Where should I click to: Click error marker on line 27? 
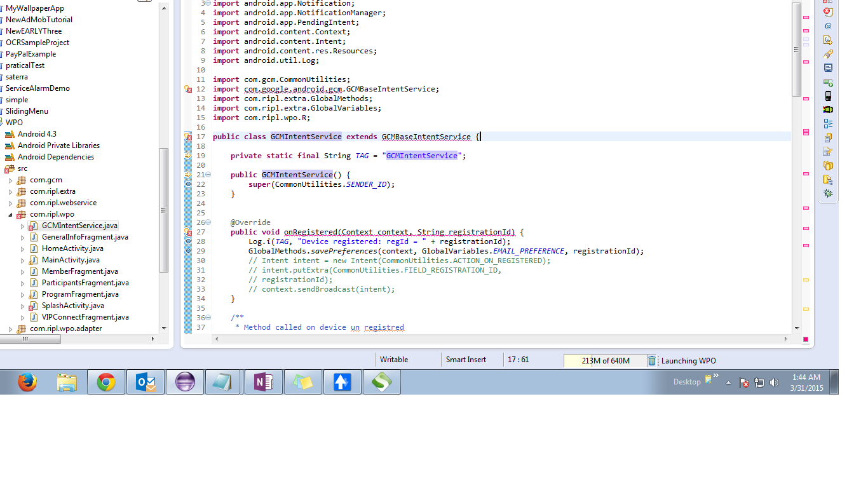point(188,232)
